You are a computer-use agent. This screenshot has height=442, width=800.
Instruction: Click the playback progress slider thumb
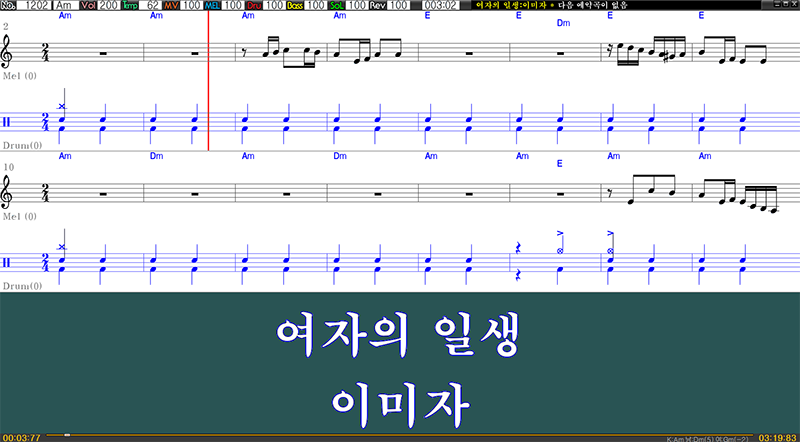tap(67, 435)
